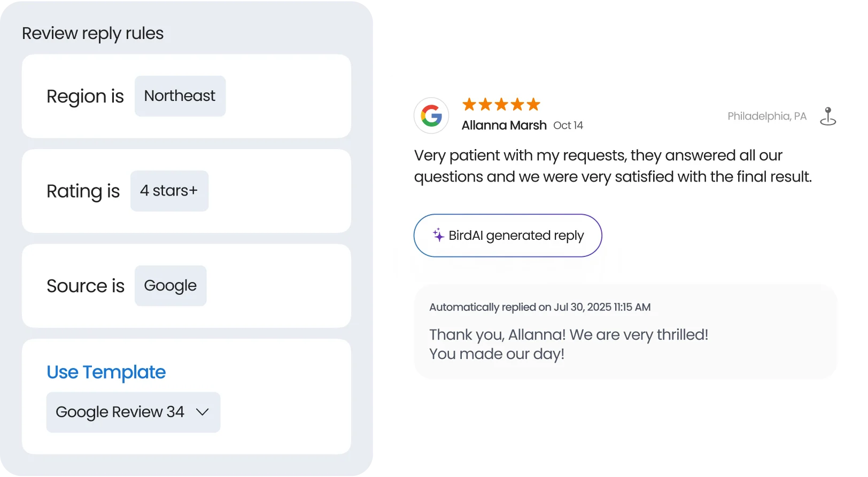Click the Google logo icon on the review
Screen dimensions: 868x477
431,115
